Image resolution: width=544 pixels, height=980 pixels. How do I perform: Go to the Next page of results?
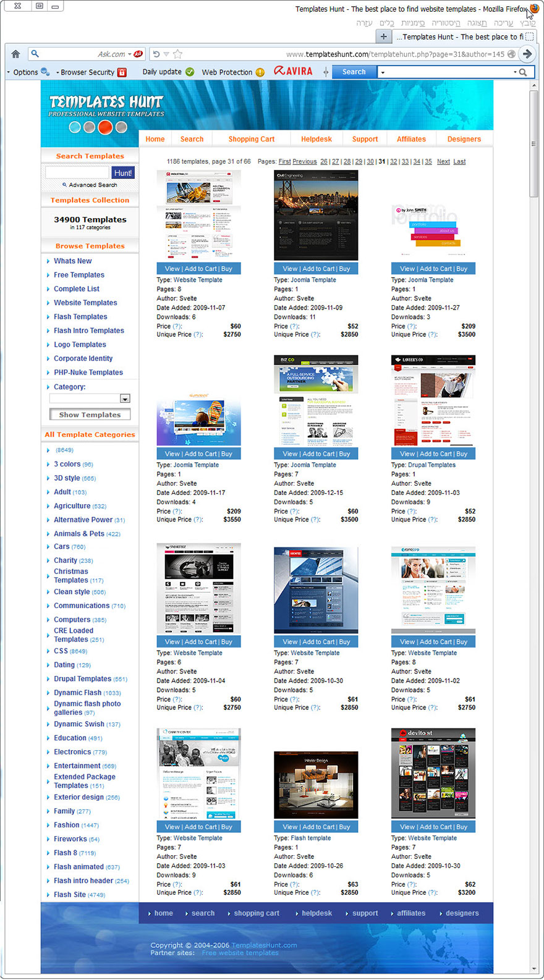(x=443, y=162)
